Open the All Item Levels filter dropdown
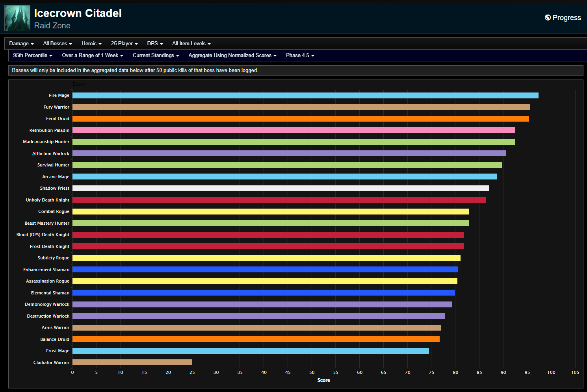The width and height of the screenshot is (587, 392). click(191, 43)
